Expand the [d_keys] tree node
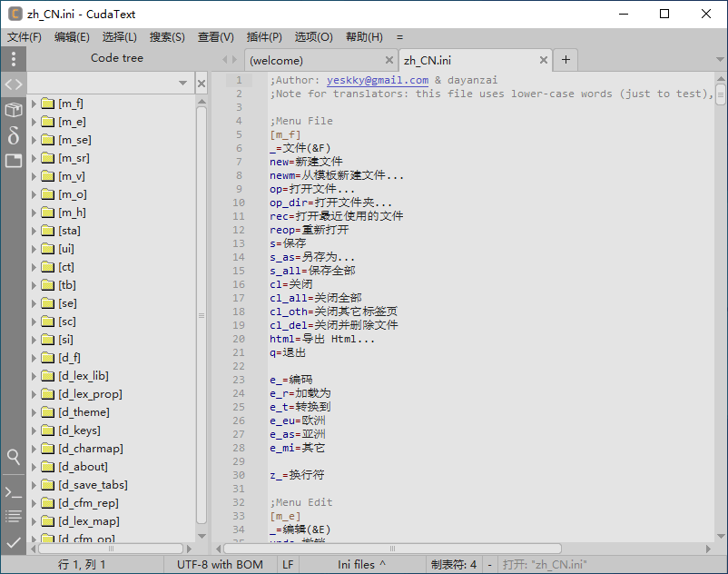The image size is (728, 574). click(x=34, y=430)
